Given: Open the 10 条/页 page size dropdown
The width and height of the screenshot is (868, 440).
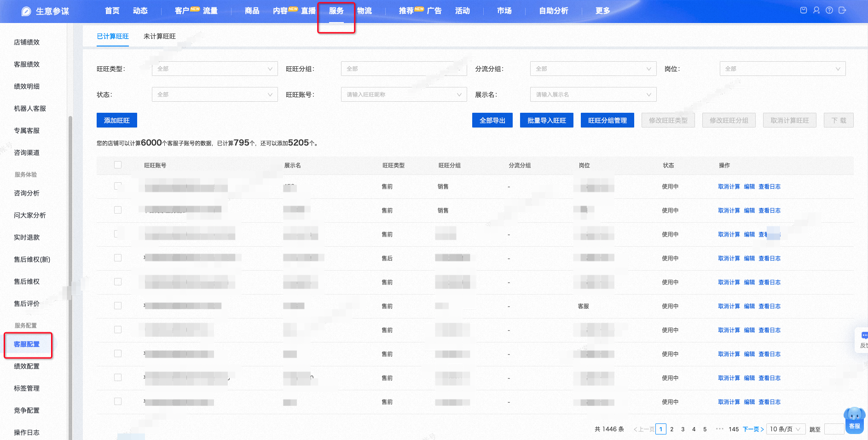Looking at the screenshot, I should 786,429.
